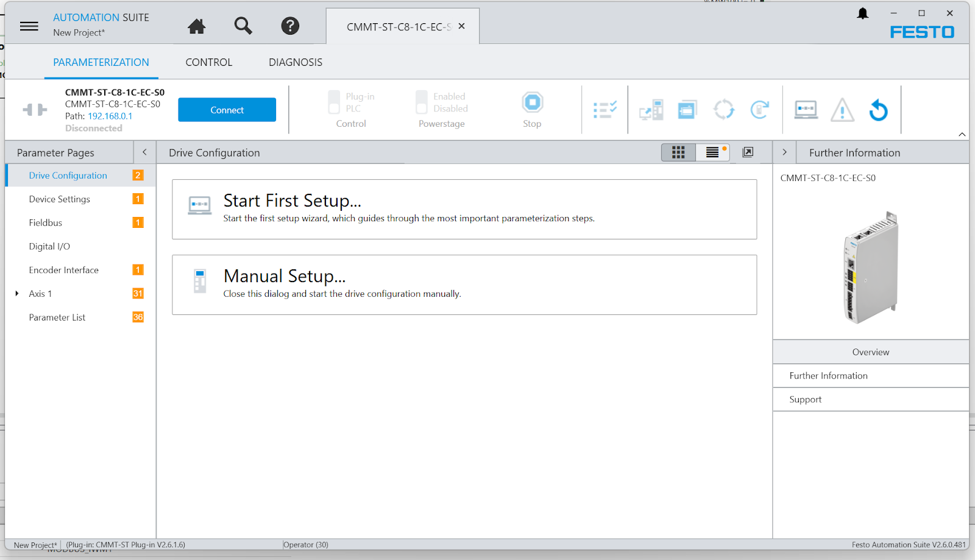
Task: Click the blue reset/undo arrow icon
Action: pos(878,110)
